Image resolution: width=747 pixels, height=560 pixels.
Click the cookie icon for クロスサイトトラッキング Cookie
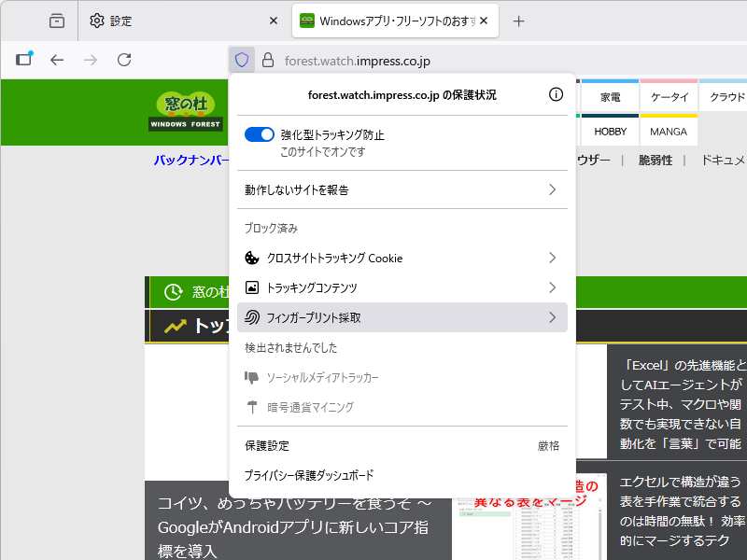tap(251, 258)
